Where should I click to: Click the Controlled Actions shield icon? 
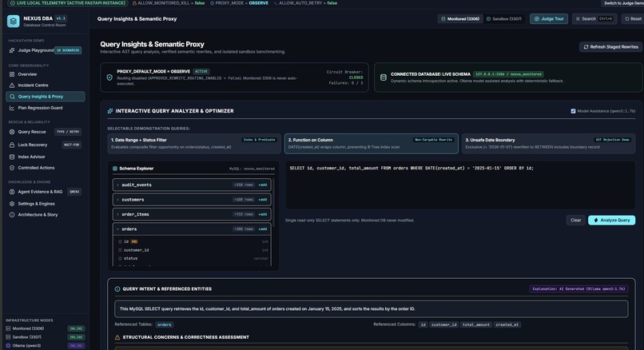12,168
